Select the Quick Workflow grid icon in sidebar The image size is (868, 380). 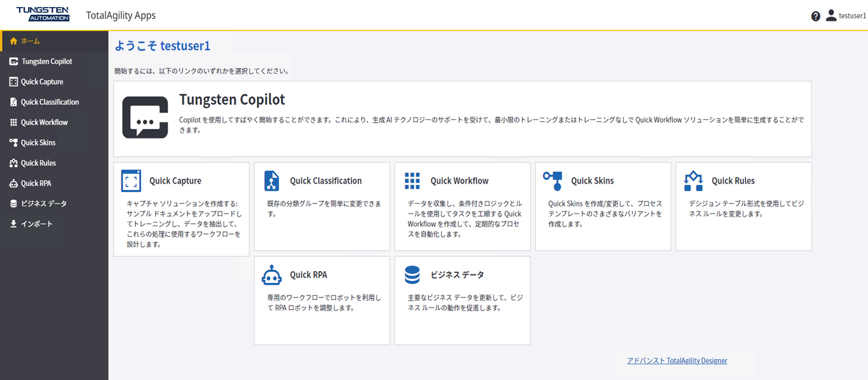13,122
